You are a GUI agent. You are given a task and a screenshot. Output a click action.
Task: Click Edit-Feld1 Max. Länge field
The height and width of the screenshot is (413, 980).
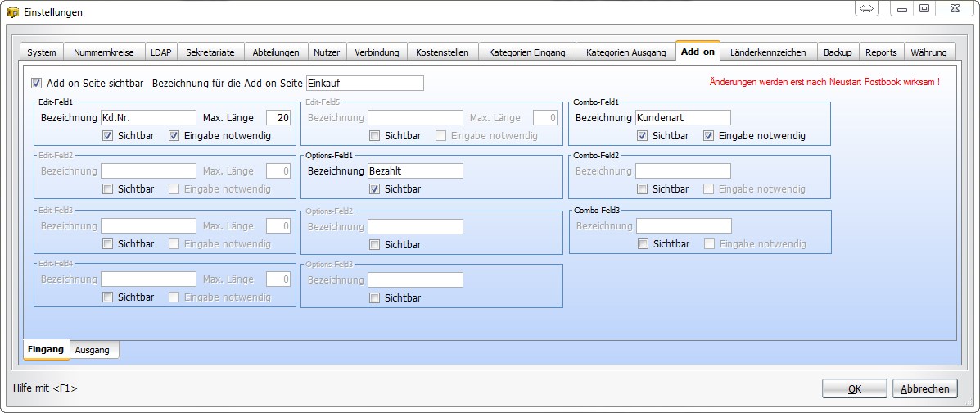(x=278, y=118)
